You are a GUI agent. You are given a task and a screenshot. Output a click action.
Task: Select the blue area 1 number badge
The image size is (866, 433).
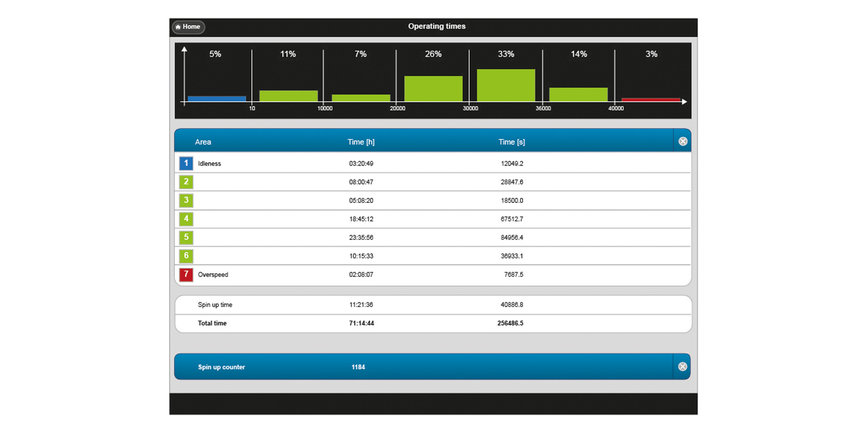[x=186, y=163]
